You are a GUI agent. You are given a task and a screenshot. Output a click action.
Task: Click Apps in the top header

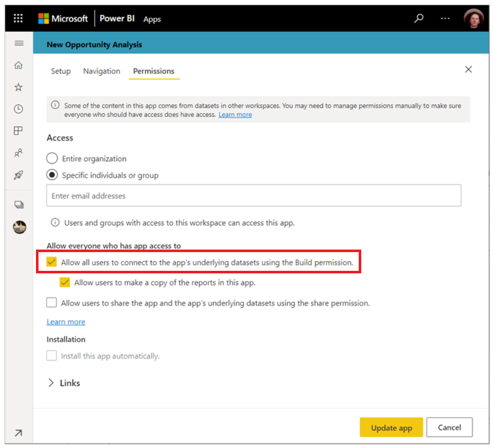pyautogui.click(x=152, y=19)
